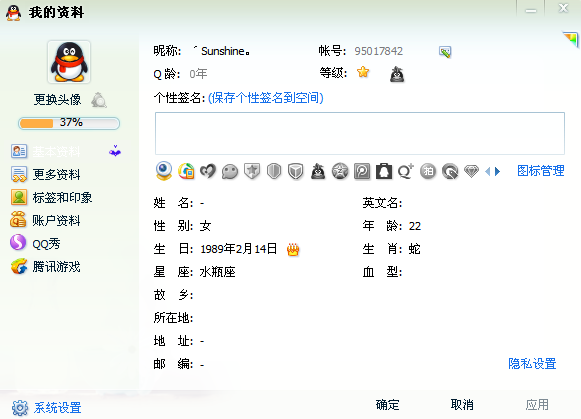Click 保存个性签名到空间 link
The height and width of the screenshot is (419, 581).
pyautogui.click(x=266, y=98)
